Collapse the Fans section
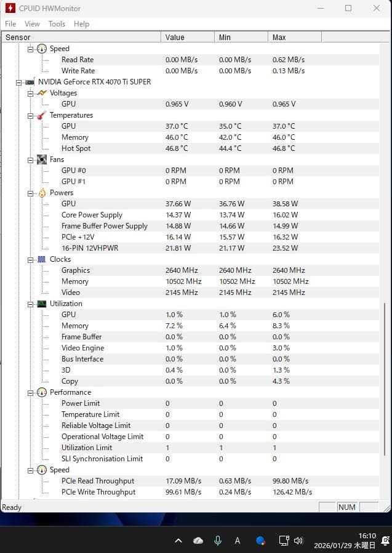 [x=30, y=159]
